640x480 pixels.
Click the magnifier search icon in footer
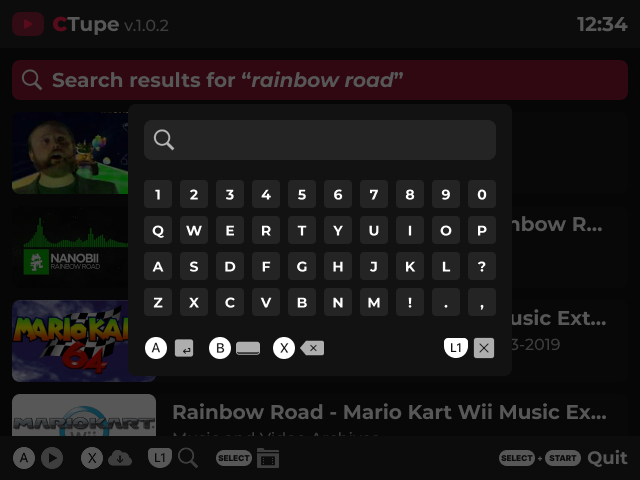click(x=188, y=458)
